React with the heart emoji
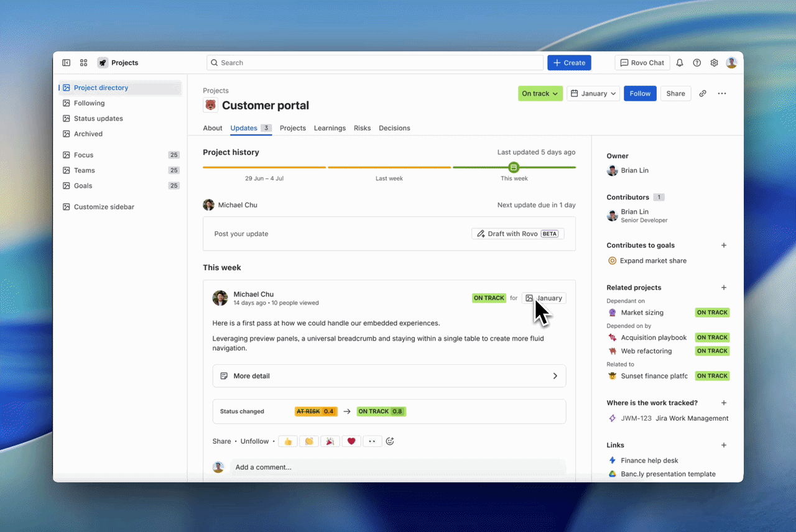 351,441
